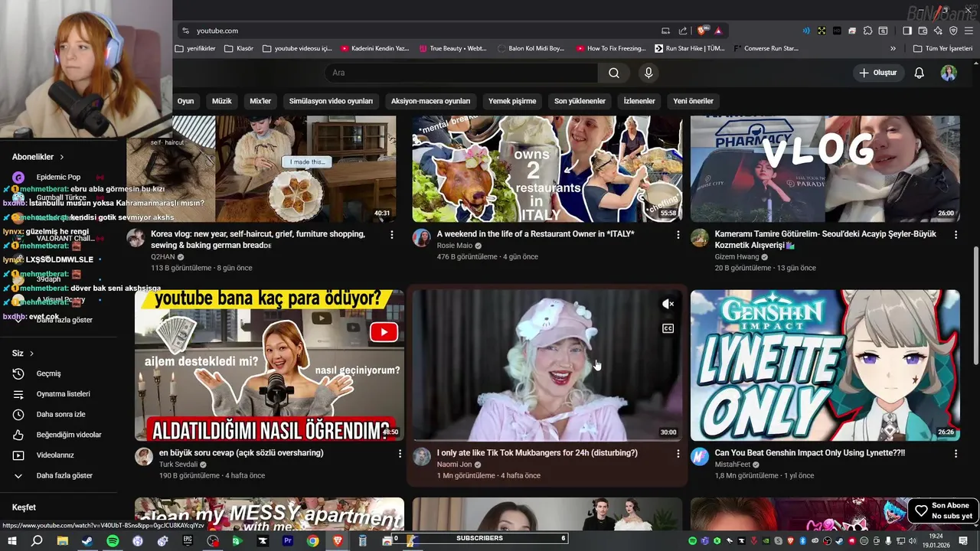Open the Klasör bookmarks folder
Viewport: 980px width, 551px height.
tap(239, 48)
